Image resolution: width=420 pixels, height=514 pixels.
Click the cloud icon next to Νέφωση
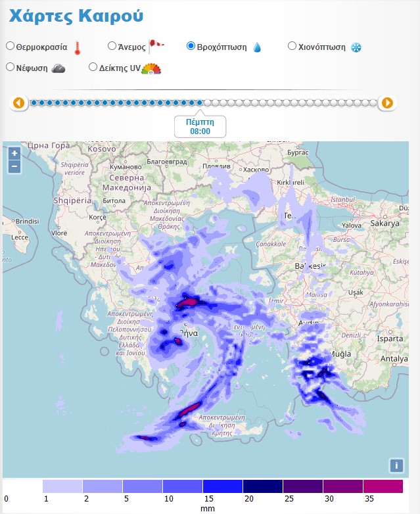(58, 68)
